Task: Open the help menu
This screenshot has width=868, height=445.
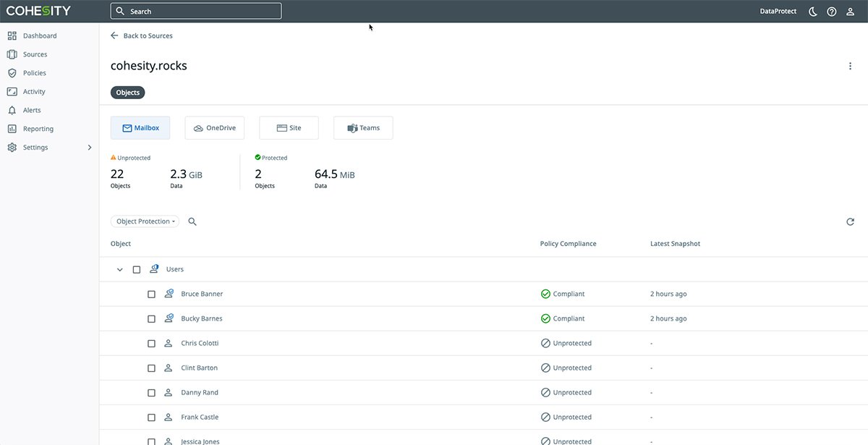Action: click(831, 11)
